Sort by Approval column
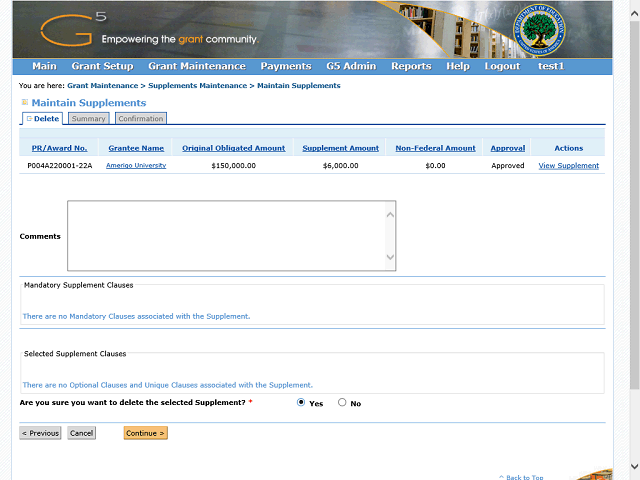 coord(508,148)
